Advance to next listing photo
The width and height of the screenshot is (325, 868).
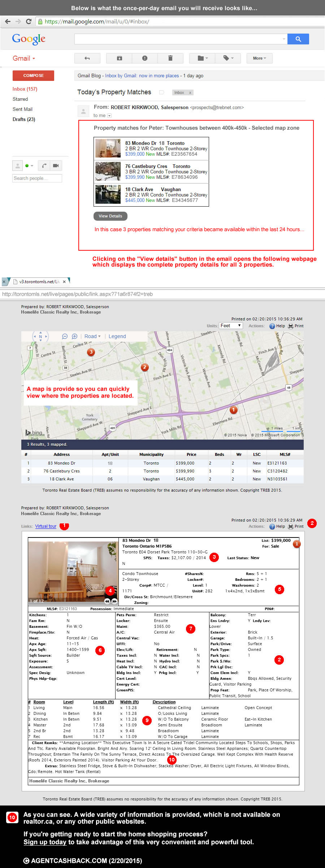pyautogui.click(x=114, y=601)
